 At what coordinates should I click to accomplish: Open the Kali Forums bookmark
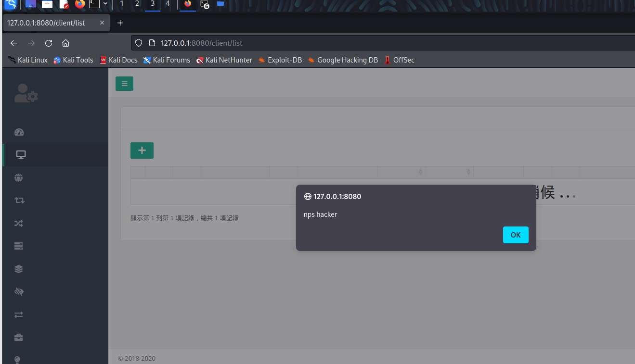167,60
